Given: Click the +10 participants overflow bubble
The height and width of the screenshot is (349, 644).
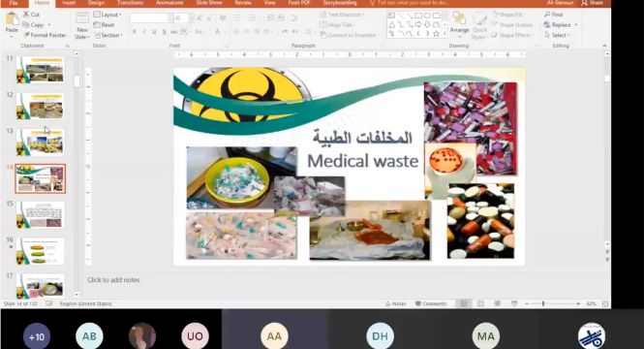Looking at the screenshot, I should click(x=37, y=336).
